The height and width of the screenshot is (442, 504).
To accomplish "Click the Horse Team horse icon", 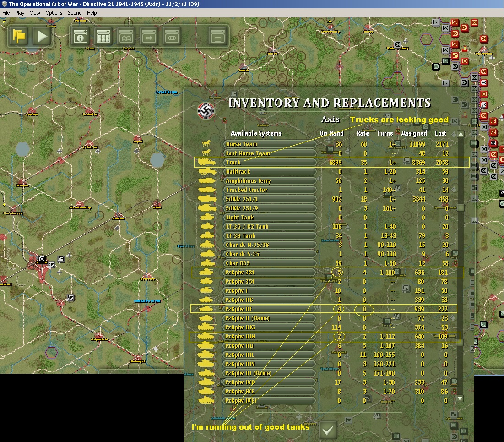I will tap(206, 143).
